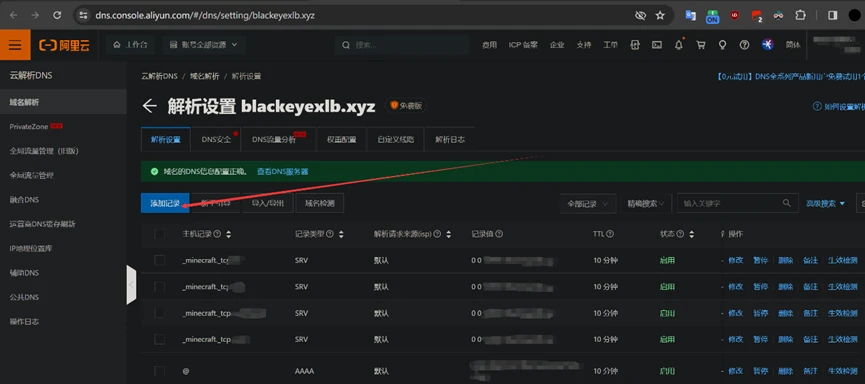Open the notifications bell
The height and width of the screenshot is (384, 865).
pyautogui.click(x=679, y=45)
